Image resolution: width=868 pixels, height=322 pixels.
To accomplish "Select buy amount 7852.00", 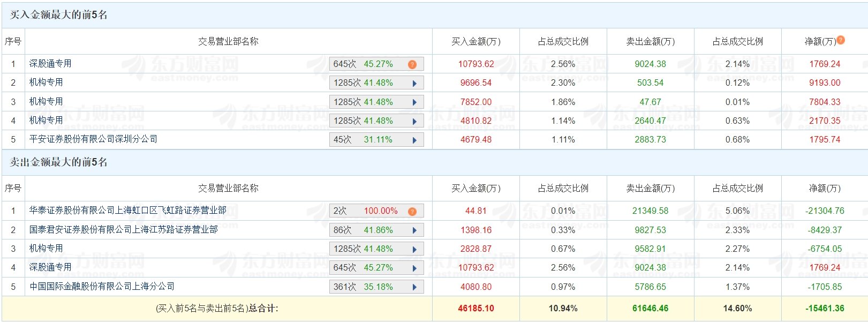I will point(476,102).
